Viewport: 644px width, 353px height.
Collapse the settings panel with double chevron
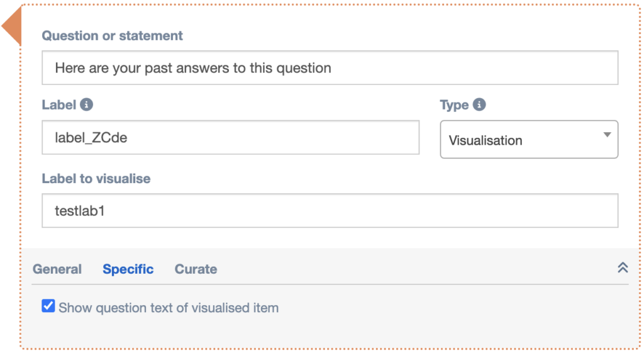pyautogui.click(x=623, y=267)
